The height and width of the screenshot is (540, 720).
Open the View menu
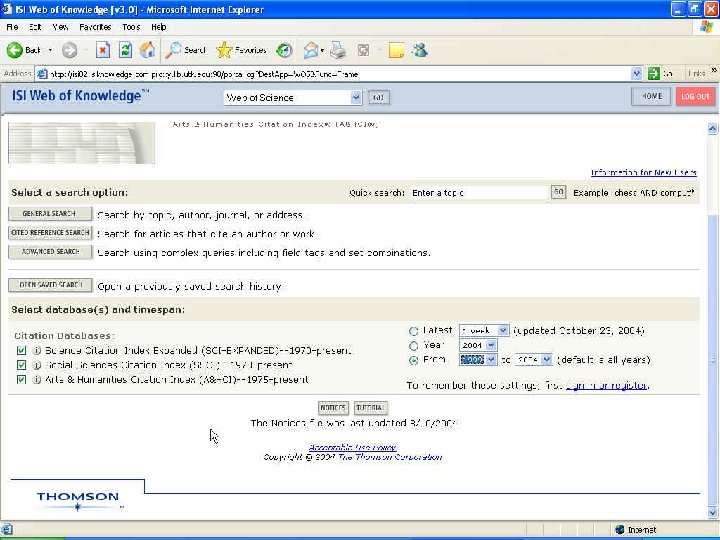[x=60, y=27]
